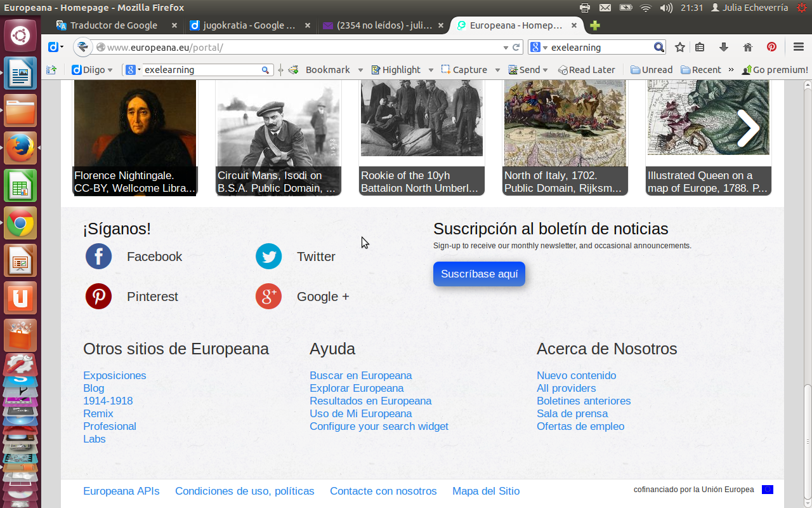This screenshot has width=812, height=508.
Task: Open the Facebook icon link
Action: pyautogui.click(x=99, y=257)
